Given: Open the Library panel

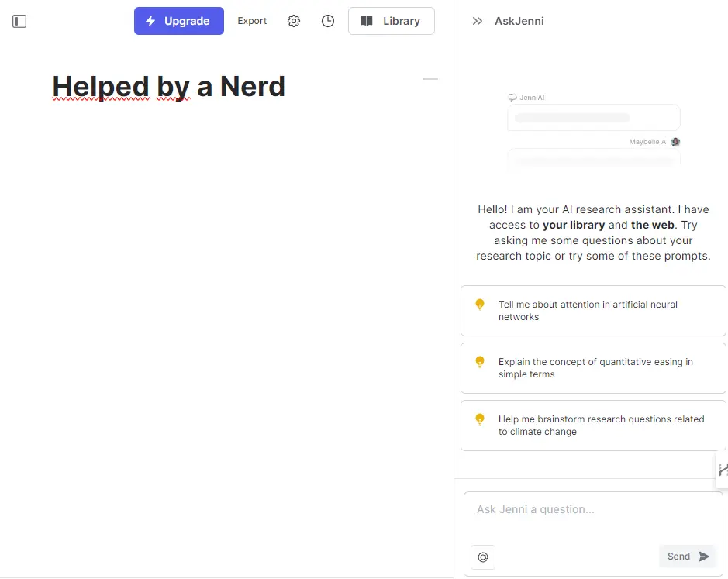Looking at the screenshot, I should click(391, 21).
